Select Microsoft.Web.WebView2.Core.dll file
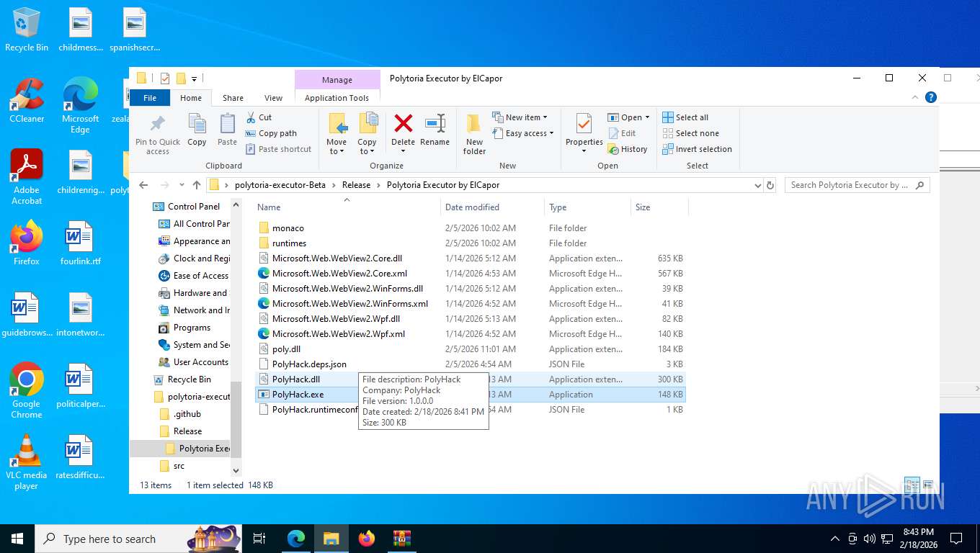 [471, 258]
